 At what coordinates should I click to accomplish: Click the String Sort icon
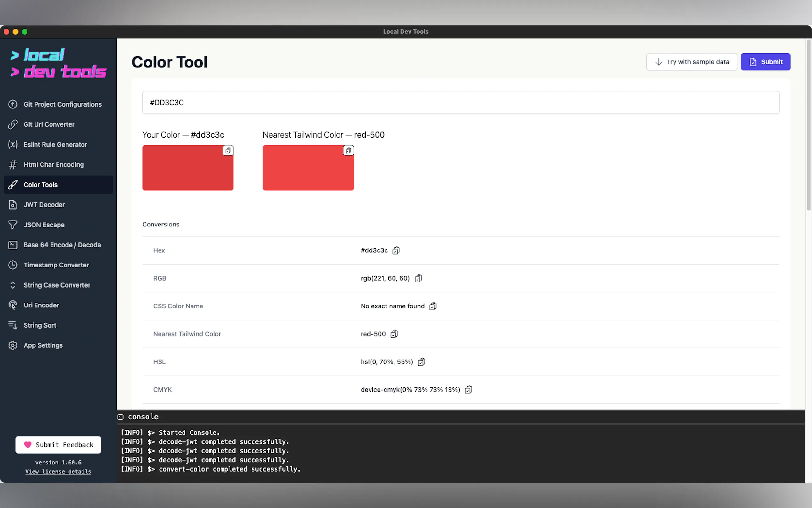13,325
